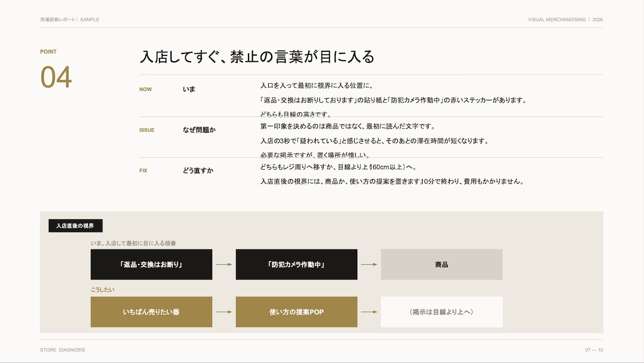
Task: Click the 'STORE DIAGNOSIS' footer text
Action: [62, 350]
